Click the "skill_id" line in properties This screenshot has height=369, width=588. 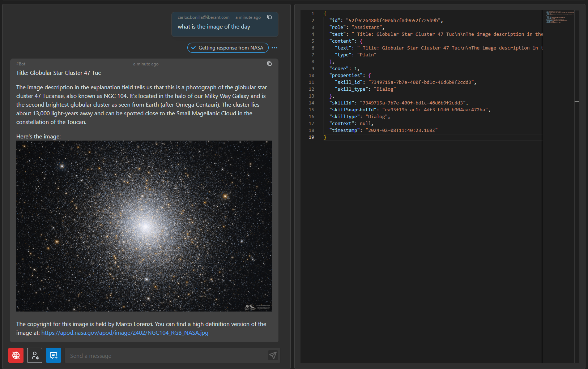405,82
